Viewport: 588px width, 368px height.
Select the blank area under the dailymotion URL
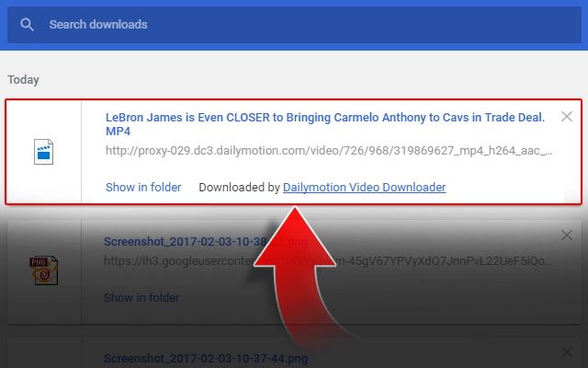(x=329, y=168)
